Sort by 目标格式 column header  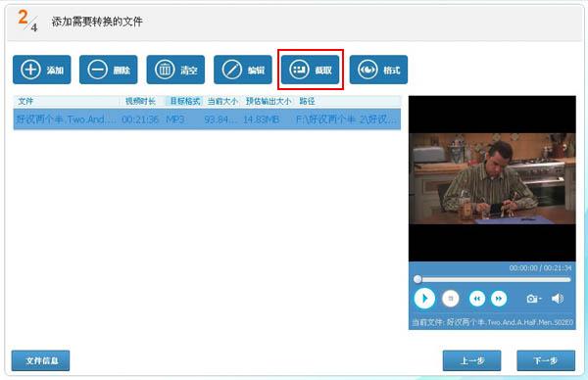click(x=185, y=101)
